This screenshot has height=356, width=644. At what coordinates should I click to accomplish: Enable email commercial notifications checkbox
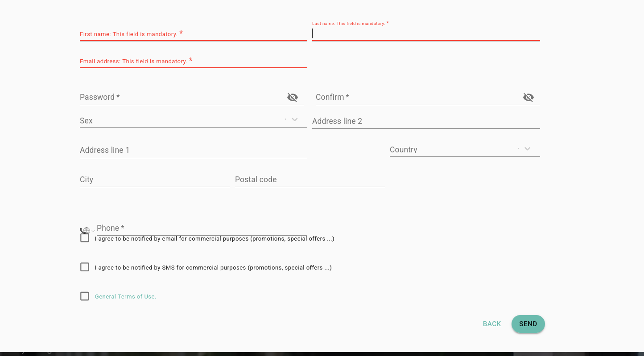click(85, 238)
